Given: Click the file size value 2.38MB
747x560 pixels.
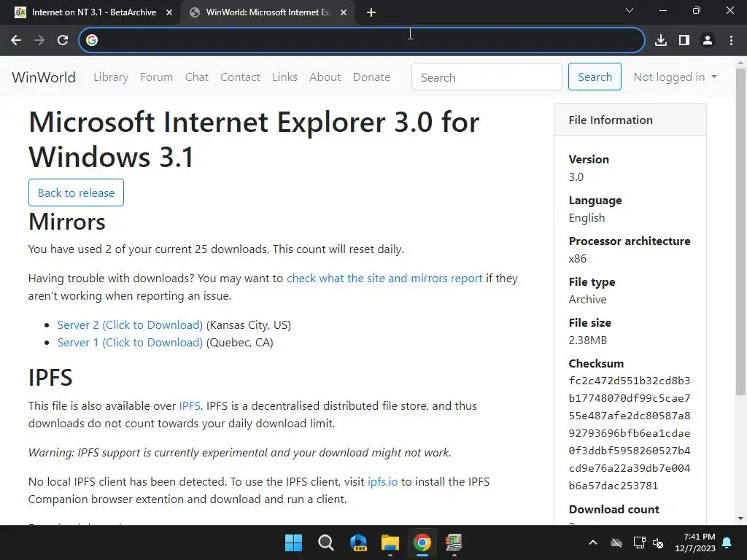Looking at the screenshot, I should [x=588, y=341].
